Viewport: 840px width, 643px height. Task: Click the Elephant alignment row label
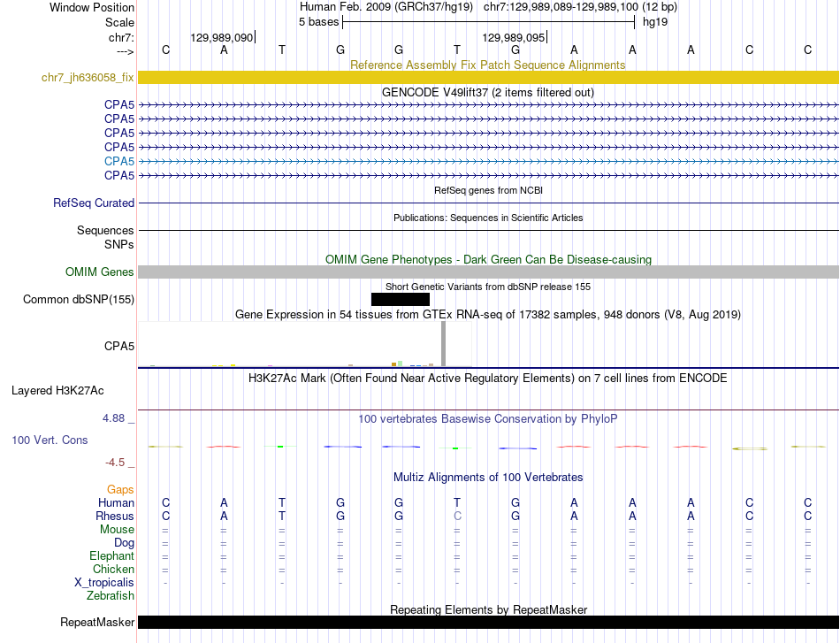[x=111, y=555]
